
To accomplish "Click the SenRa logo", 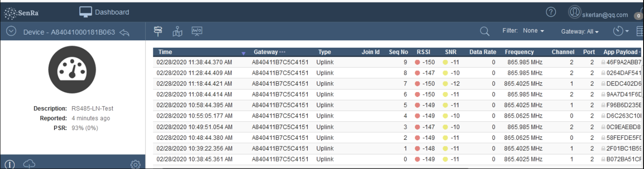I will (x=21, y=13).
